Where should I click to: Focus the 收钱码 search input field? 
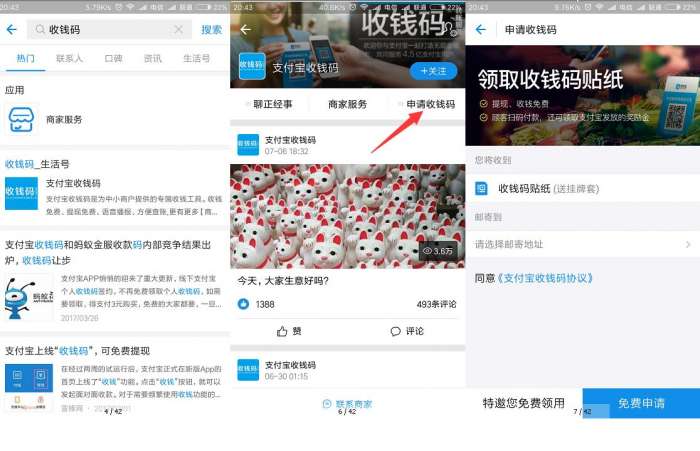click(109, 29)
